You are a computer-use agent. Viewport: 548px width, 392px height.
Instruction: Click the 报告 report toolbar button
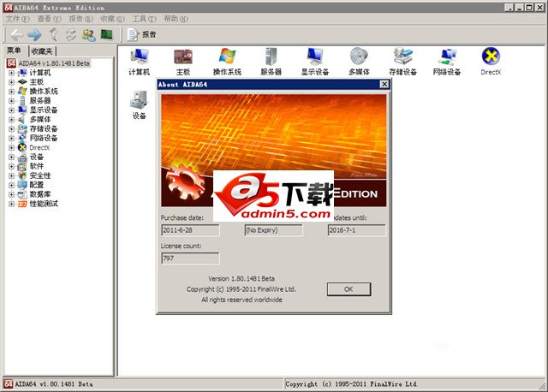141,34
